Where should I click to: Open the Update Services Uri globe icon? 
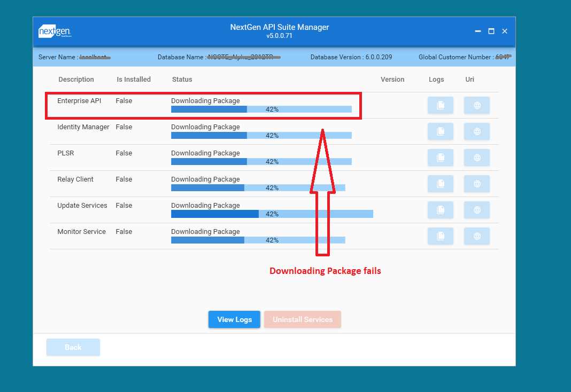click(477, 210)
